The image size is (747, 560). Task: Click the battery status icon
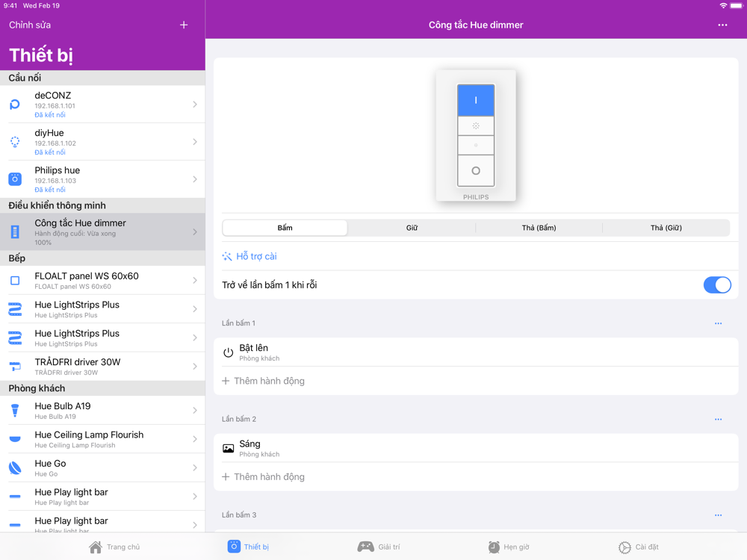pos(736,6)
